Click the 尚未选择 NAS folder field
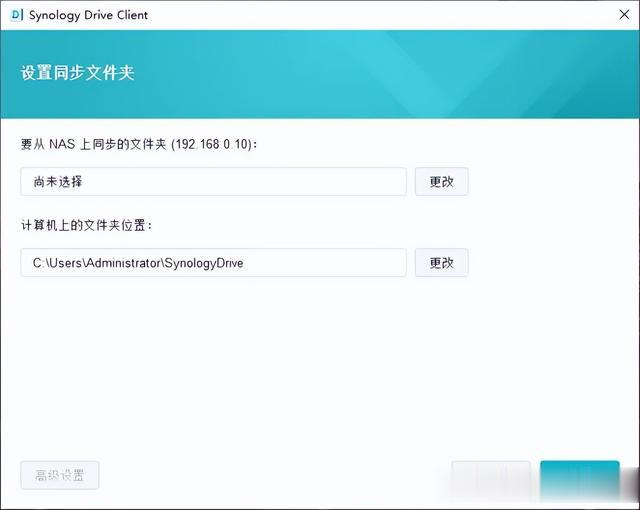The image size is (640, 510). pos(213,182)
